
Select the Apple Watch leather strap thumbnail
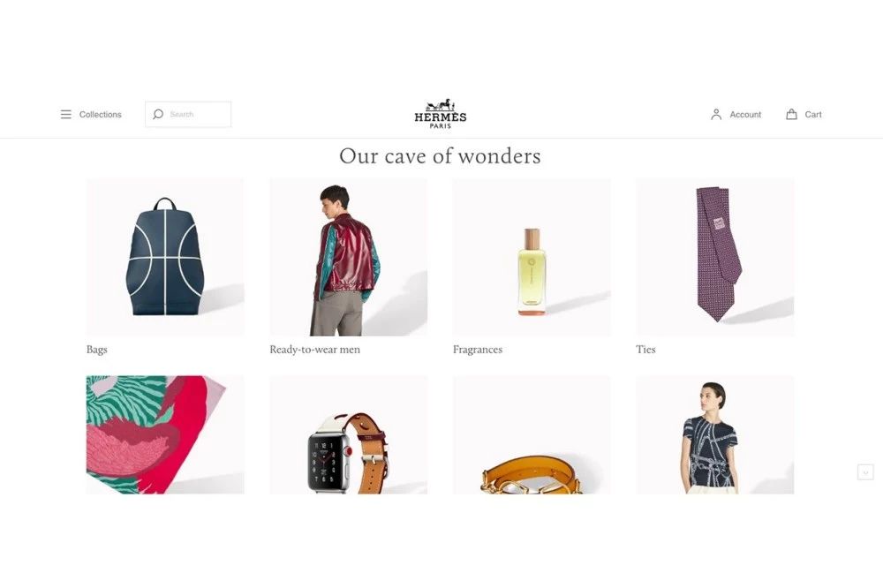(x=349, y=434)
